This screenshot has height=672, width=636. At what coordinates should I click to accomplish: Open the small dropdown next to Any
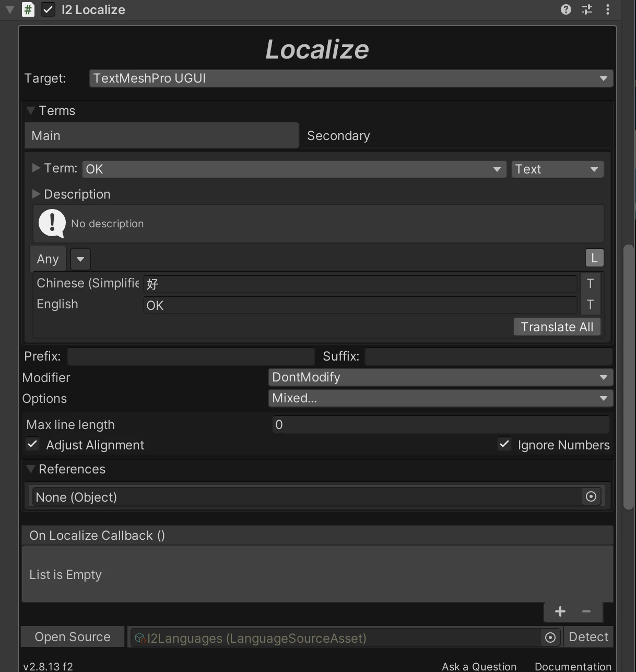80,259
